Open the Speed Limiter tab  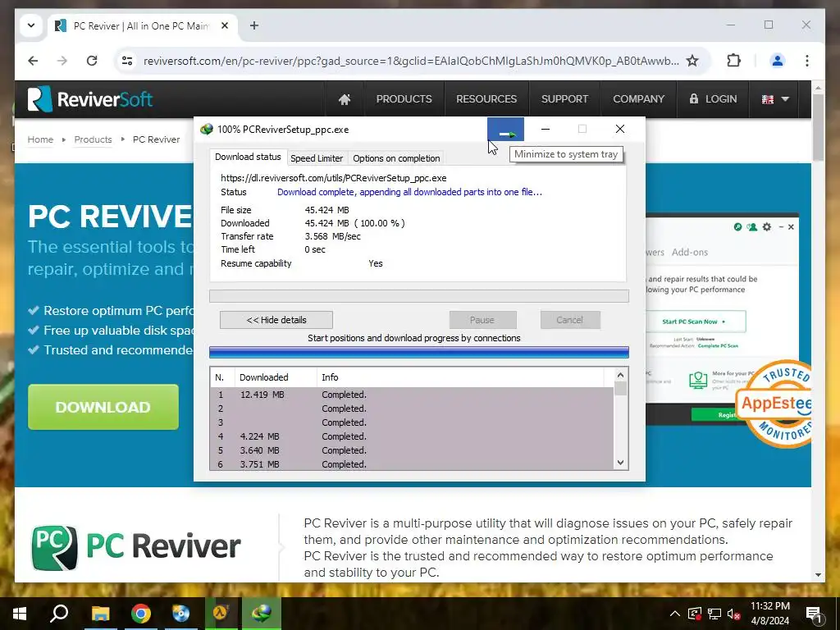click(x=317, y=158)
